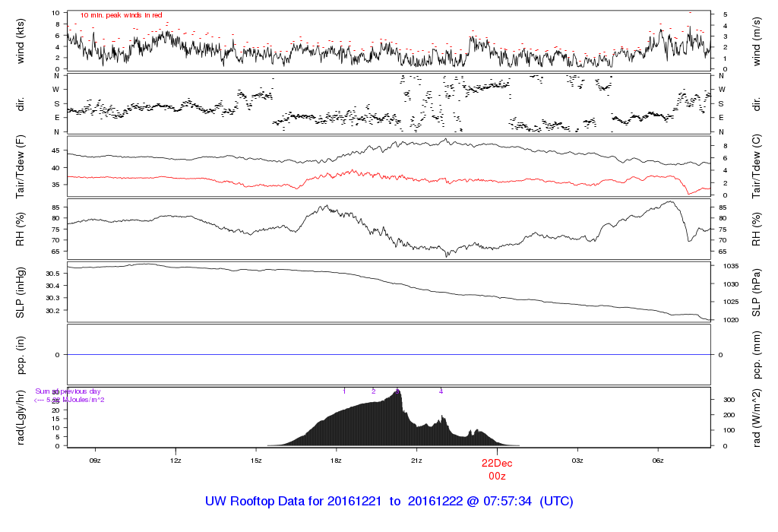This screenshot has height=532, width=778.
Task: Click the '45' Fahrenheit temperature tick
Action: point(55,151)
